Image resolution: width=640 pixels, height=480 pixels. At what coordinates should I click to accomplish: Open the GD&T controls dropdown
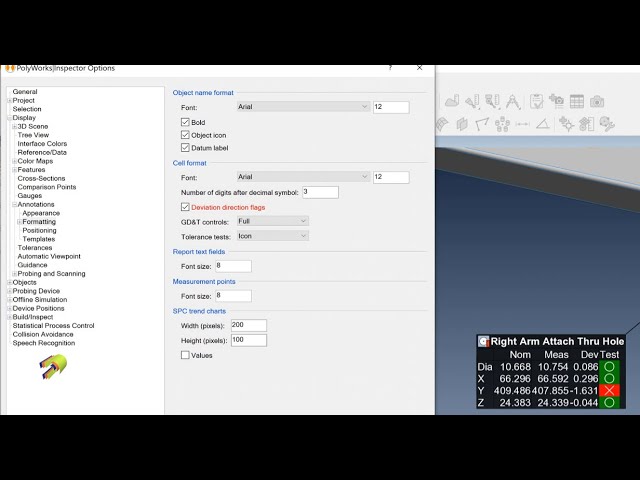point(273,221)
